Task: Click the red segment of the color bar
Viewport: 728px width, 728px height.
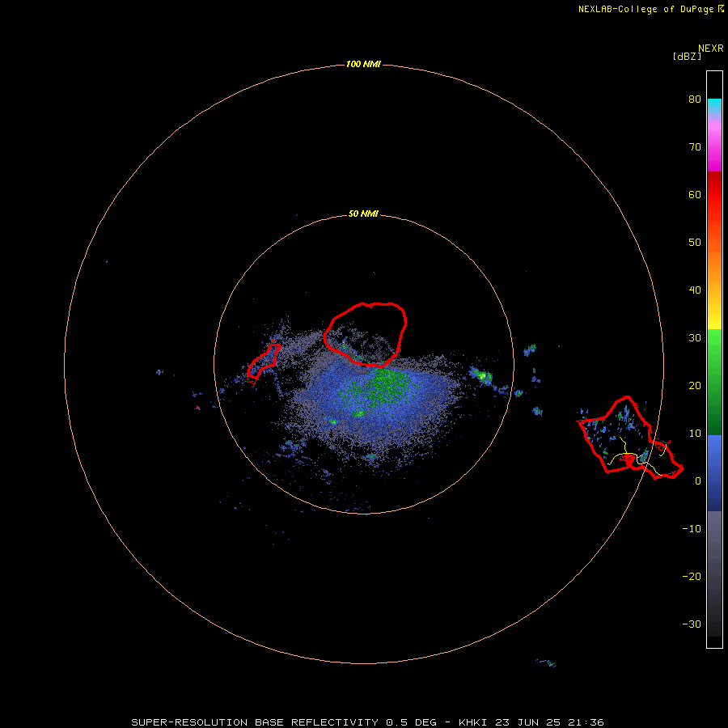Action: (x=714, y=195)
